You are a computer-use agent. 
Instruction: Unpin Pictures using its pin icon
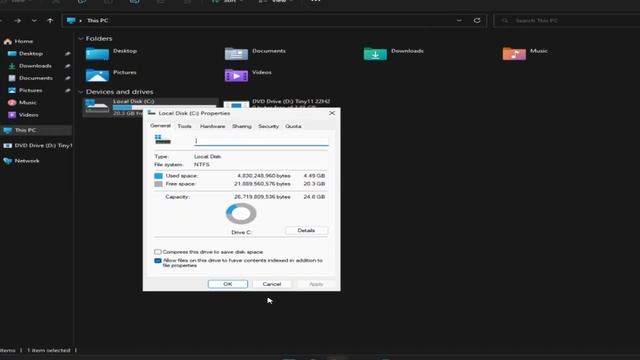[67, 90]
